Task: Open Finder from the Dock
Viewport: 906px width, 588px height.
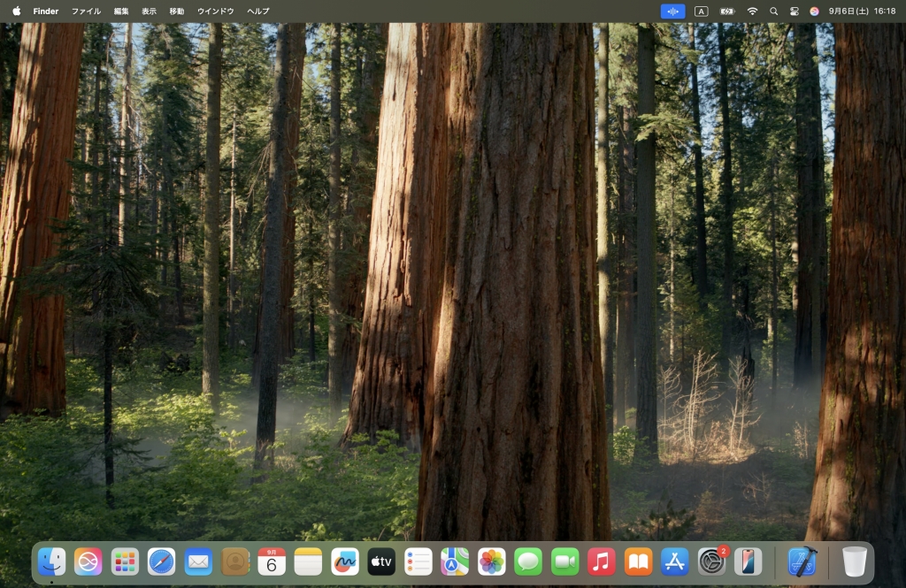Action: [x=51, y=561]
